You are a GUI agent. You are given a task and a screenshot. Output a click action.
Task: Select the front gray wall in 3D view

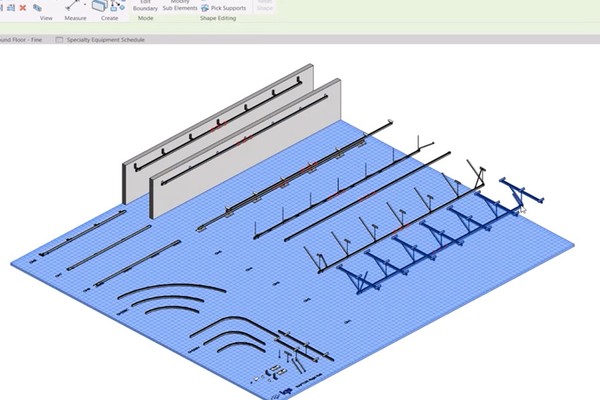pyautogui.click(x=240, y=148)
